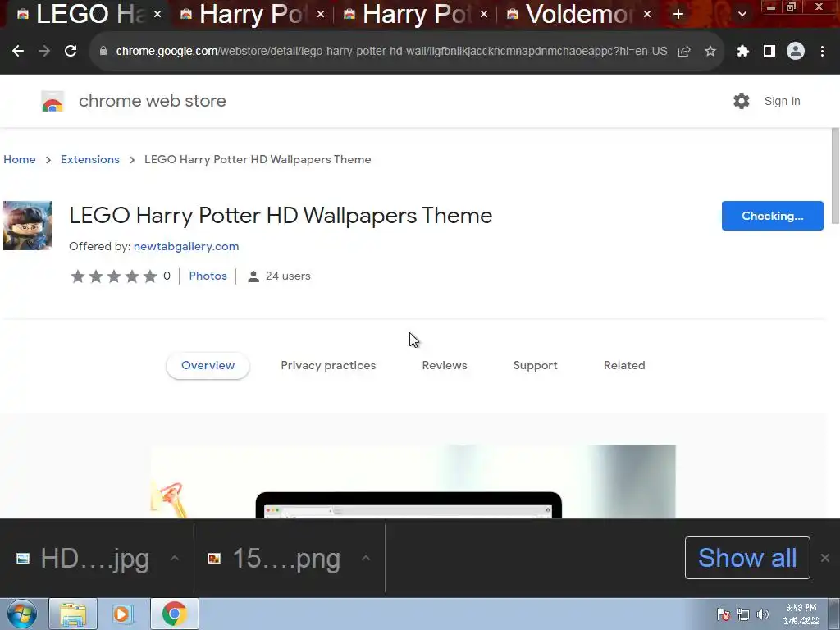Click the blue Checking... button
Screen dimensions: 840x630
pos(773,216)
